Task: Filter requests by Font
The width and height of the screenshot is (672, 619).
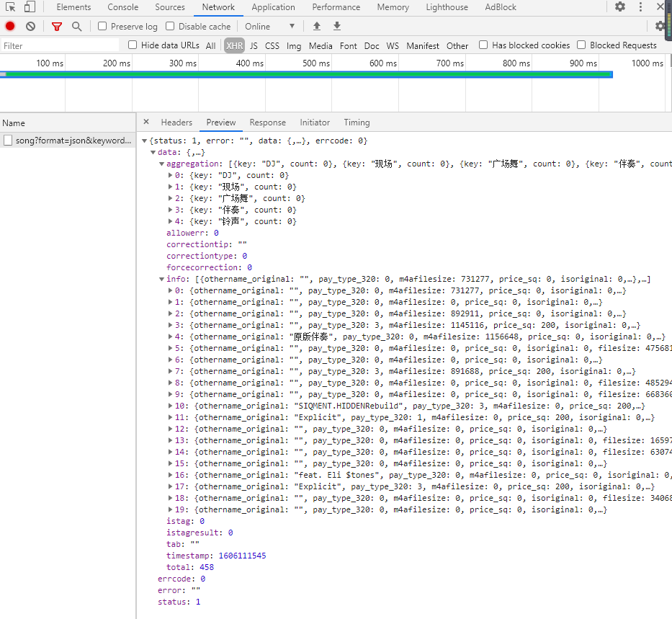Action: pyautogui.click(x=348, y=46)
